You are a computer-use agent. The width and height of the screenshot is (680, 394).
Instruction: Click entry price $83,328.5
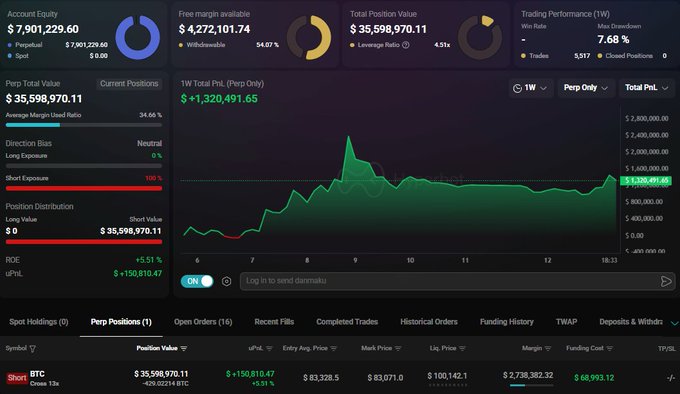[x=321, y=378]
